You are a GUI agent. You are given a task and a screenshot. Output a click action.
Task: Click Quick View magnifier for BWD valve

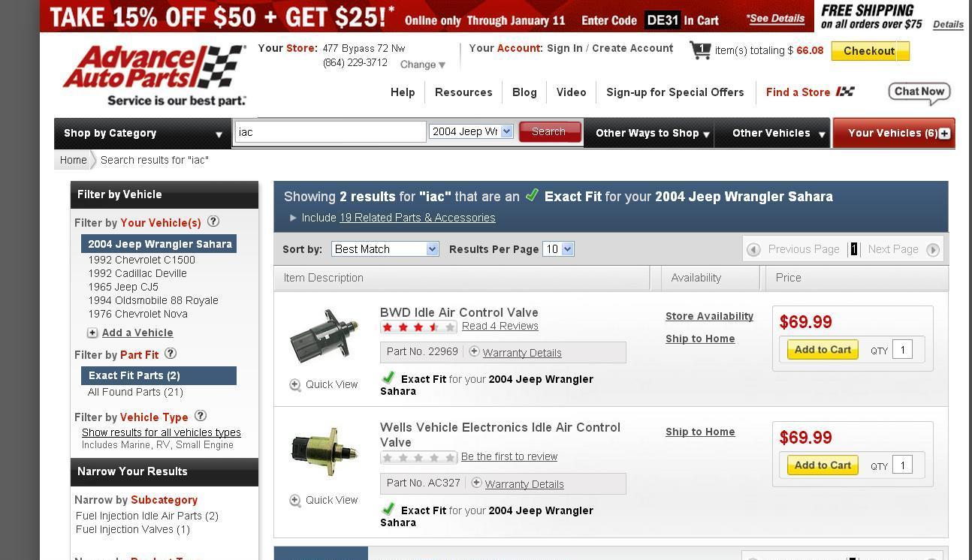coord(295,384)
